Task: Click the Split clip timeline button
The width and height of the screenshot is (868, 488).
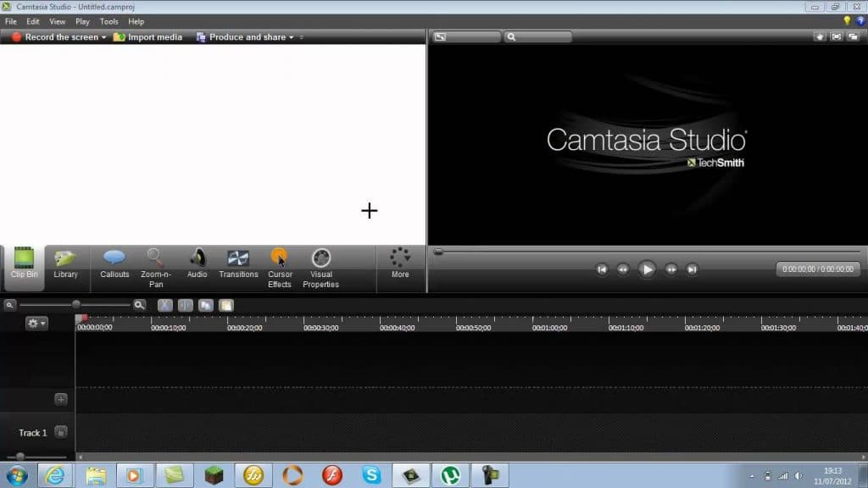Action: tap(186, 305)
